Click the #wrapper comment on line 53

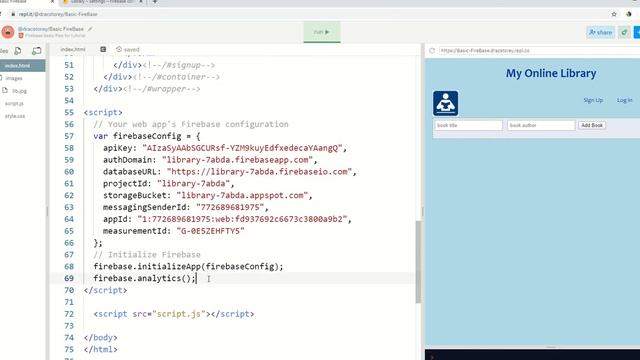162,89
